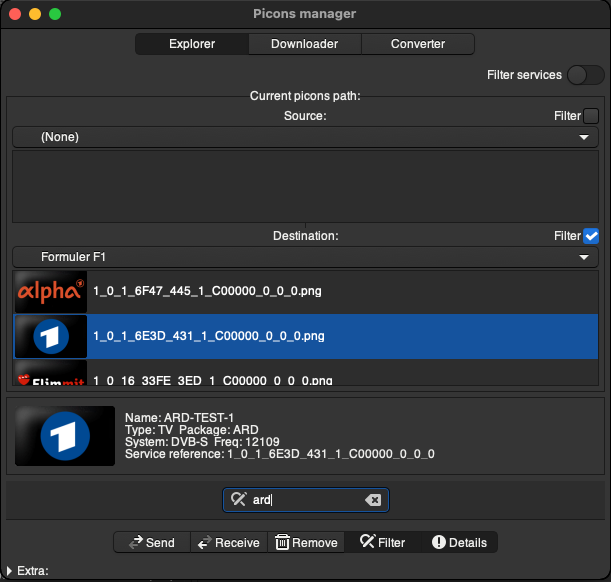Enable the Source Filter checkbox
The width and height of the screenshot is (611, 582).
[x=591, y=116]
